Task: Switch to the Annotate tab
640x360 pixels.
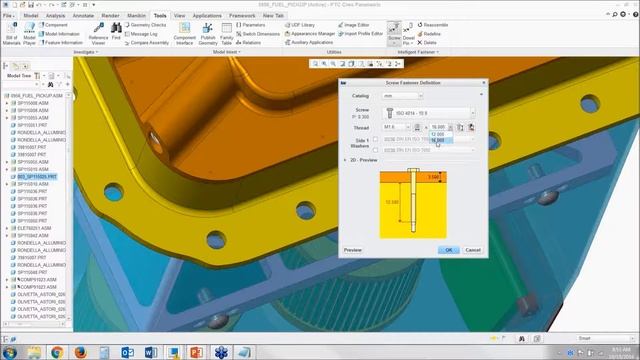Action: tap(83, 16)
